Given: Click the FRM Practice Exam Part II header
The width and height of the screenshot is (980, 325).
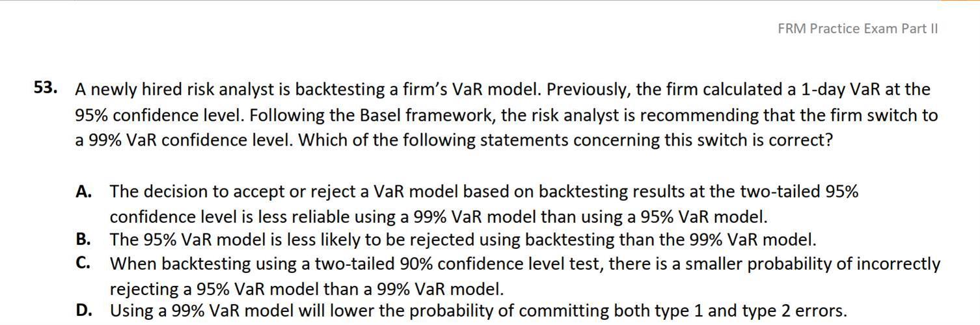Looking at the screenshot, I should coord(858,29).
